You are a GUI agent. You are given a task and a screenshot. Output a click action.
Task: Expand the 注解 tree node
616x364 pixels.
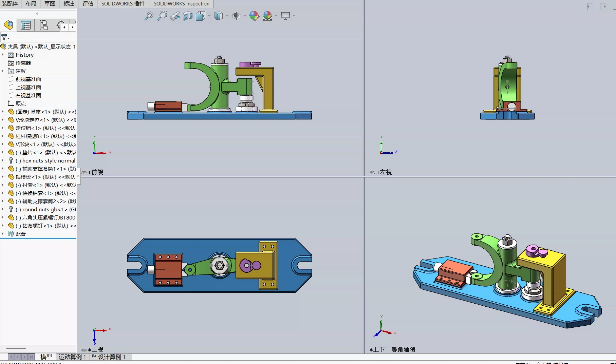click(3, 71)
